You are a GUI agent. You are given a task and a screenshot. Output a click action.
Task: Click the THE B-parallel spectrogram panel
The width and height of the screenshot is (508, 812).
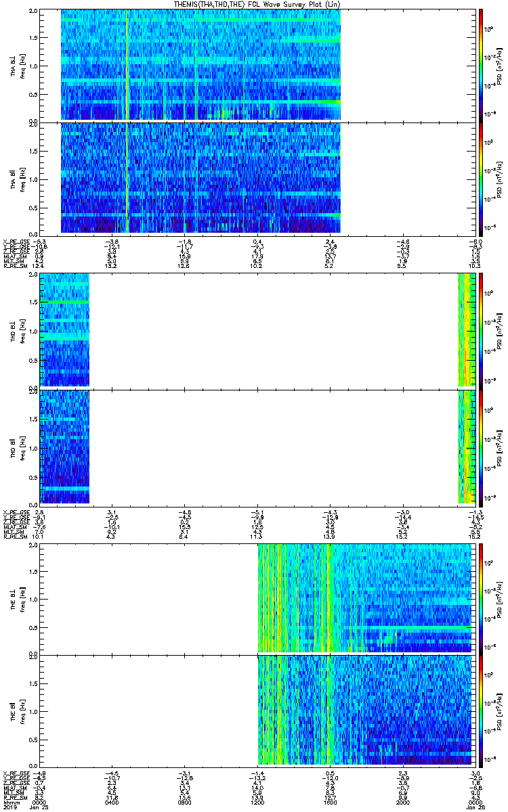(256, 711)
